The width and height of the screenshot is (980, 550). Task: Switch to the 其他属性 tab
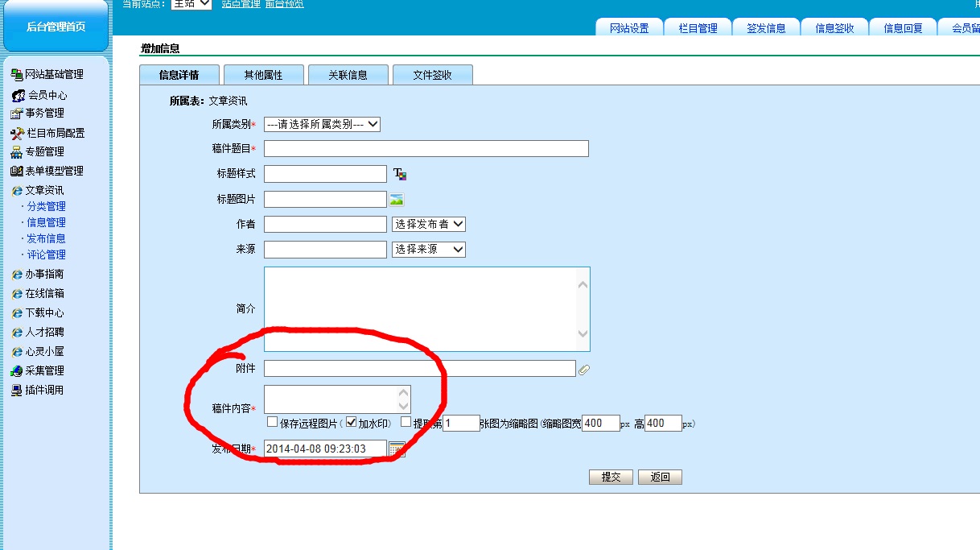(264, 75)
